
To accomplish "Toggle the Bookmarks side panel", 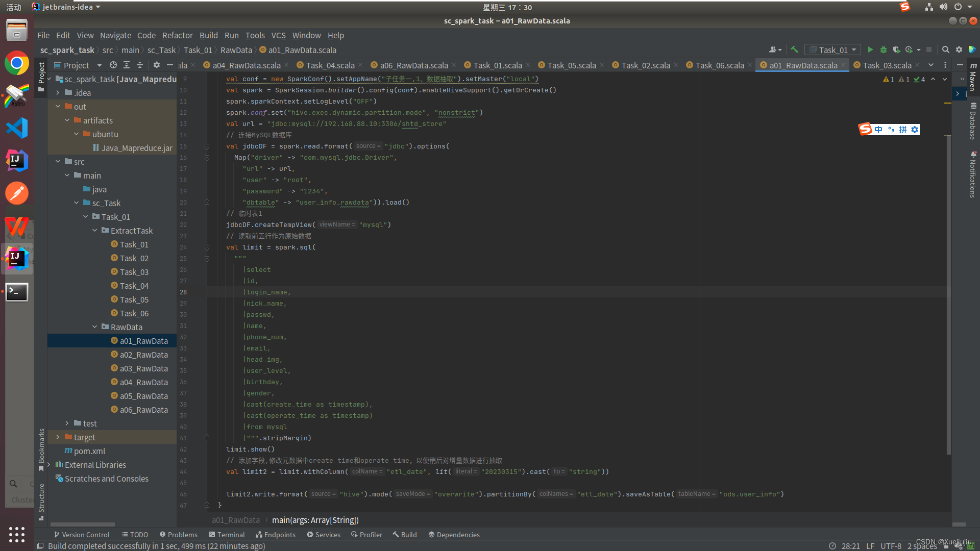I will tap(41, 449).
